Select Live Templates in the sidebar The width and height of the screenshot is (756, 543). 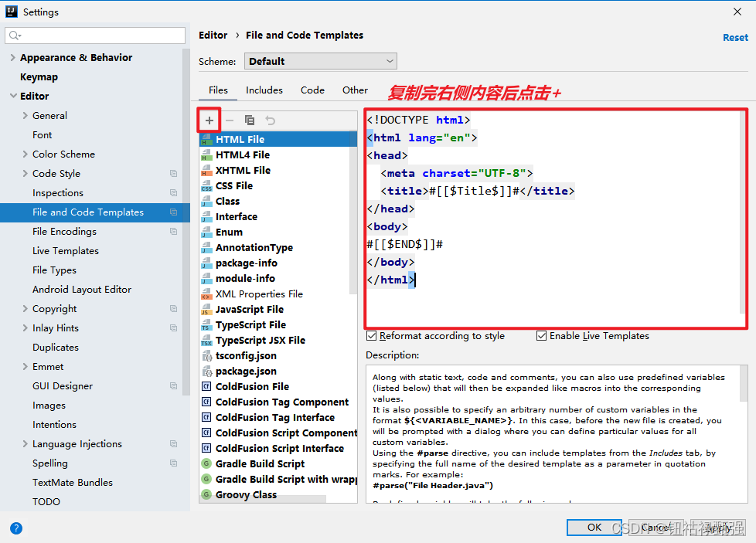tap(65, 250)
